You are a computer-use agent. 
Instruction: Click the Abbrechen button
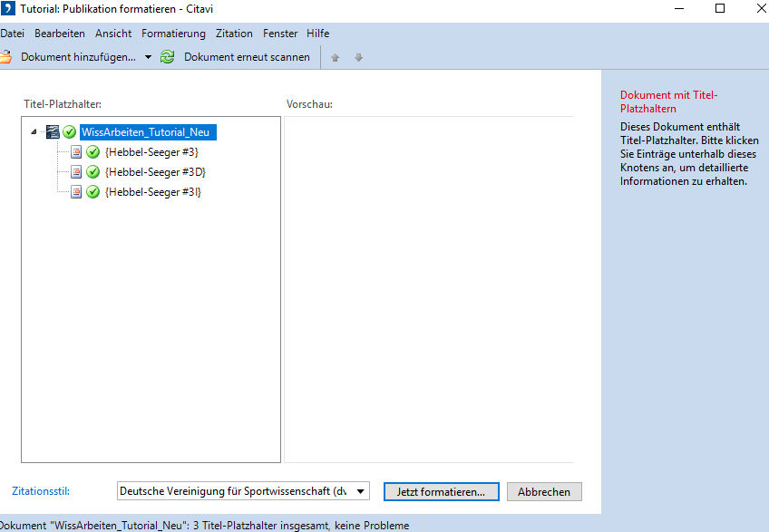click(x=544, y=492)
